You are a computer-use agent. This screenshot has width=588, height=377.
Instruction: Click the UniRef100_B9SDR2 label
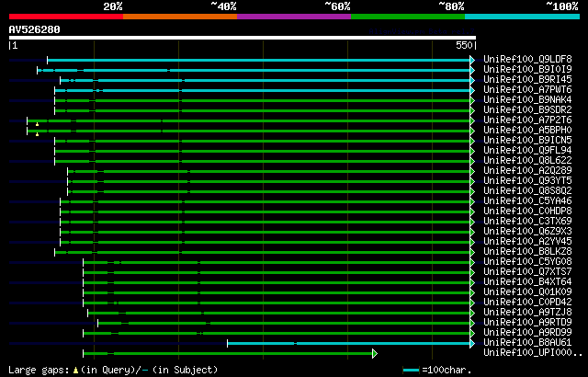[527, 110]
